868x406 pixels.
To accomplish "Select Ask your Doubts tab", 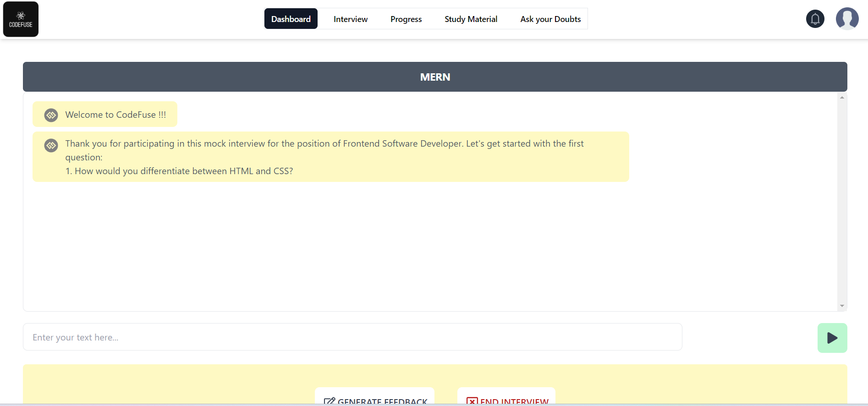I will (x=550, y=19).
